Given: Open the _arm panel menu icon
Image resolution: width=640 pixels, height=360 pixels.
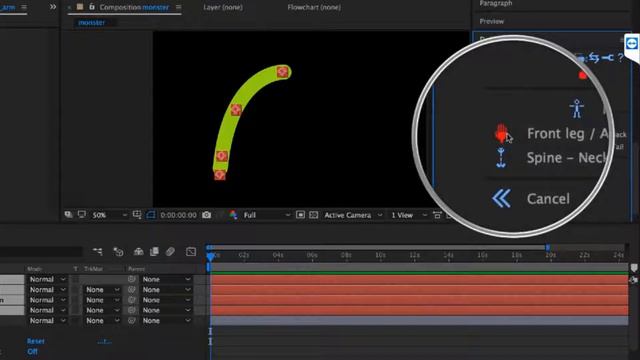Looking at the screenshot, I should [24, 7].
